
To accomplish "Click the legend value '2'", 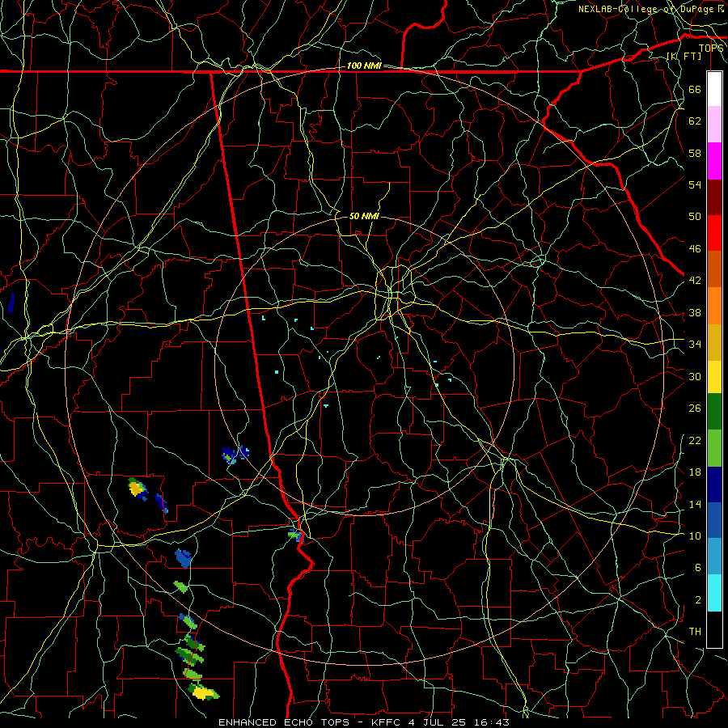I will pos(698,600).
